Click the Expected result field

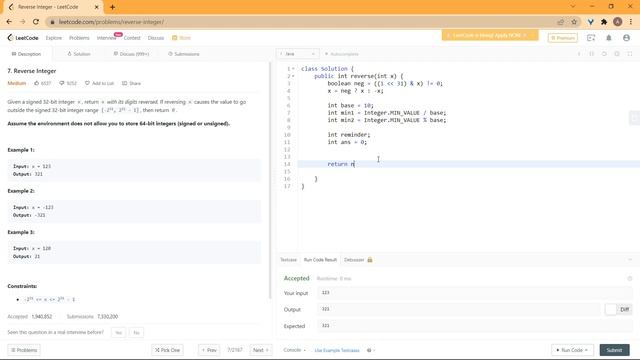pos(475,326)
